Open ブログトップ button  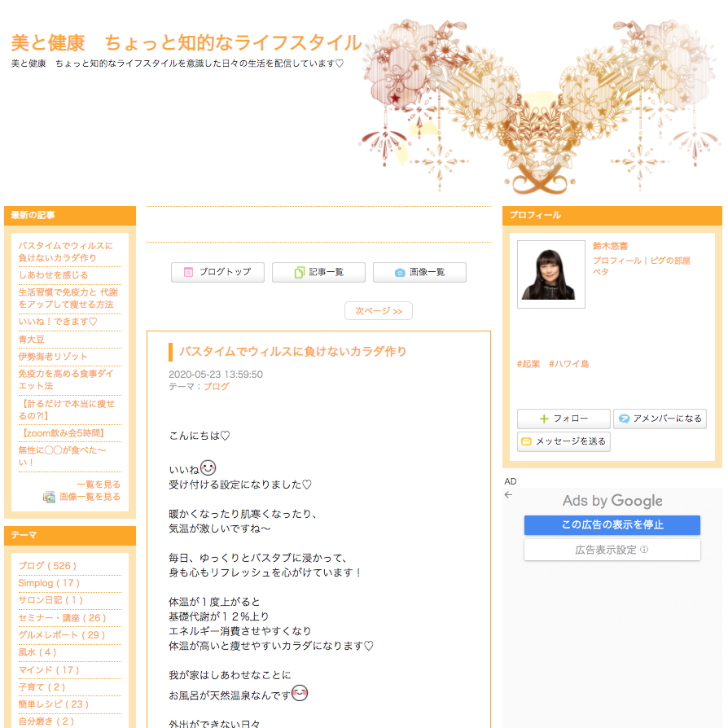[x=217, y=273]
